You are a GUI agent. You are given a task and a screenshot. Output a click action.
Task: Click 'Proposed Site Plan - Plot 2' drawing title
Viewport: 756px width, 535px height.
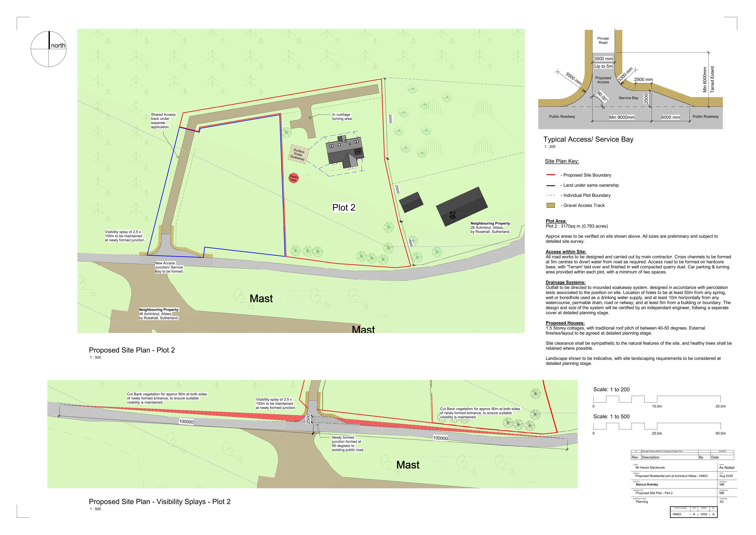(x=132, y=350)
